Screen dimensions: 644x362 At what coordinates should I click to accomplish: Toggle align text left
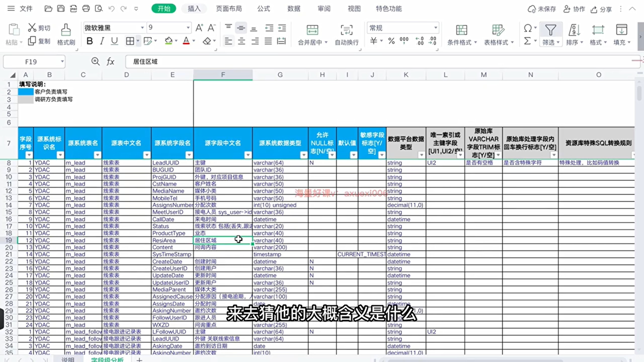click(228, 41)
